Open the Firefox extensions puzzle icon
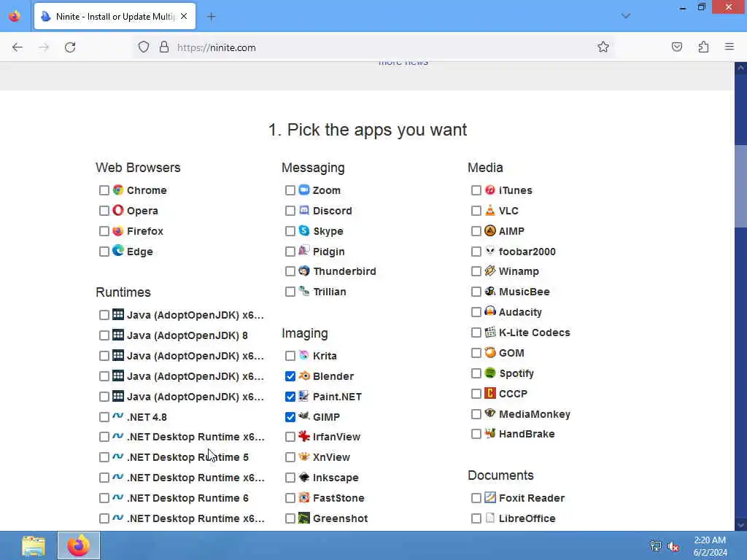 coord(703,47)
